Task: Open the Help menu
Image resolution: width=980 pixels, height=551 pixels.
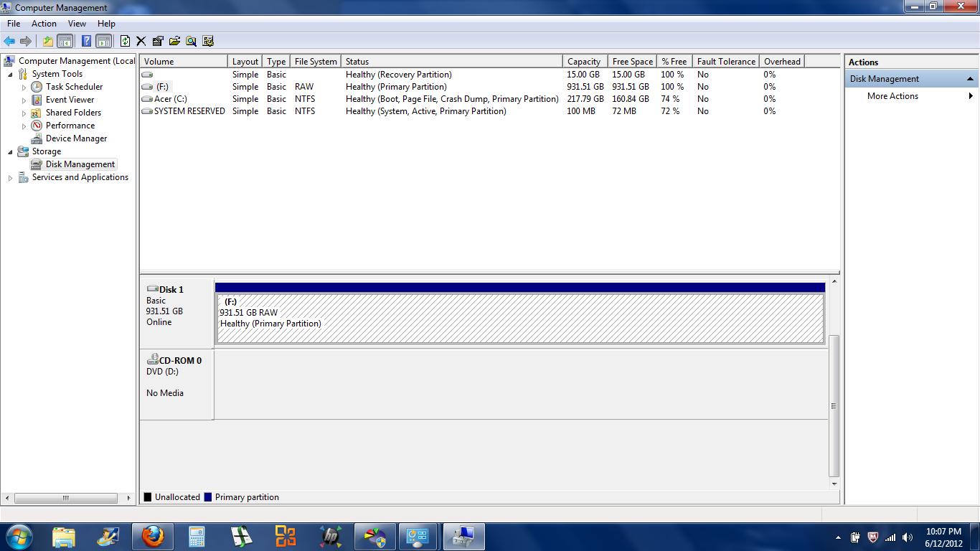Action: click(106, 24)
